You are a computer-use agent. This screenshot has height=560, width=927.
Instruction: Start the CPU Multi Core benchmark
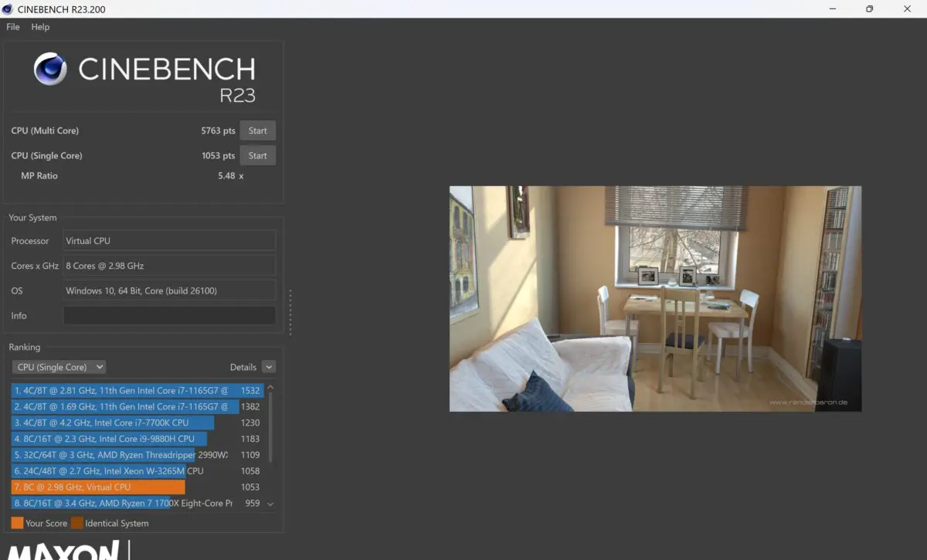pos(257,131)
